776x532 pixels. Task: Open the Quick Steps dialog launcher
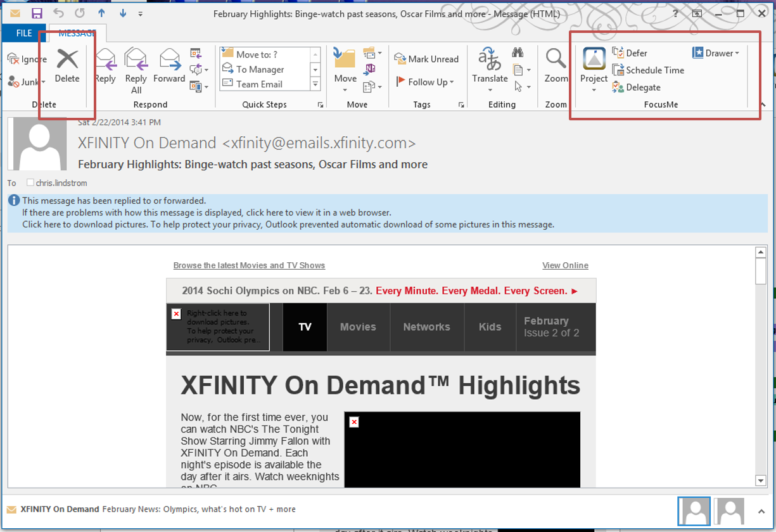point(320,104)
